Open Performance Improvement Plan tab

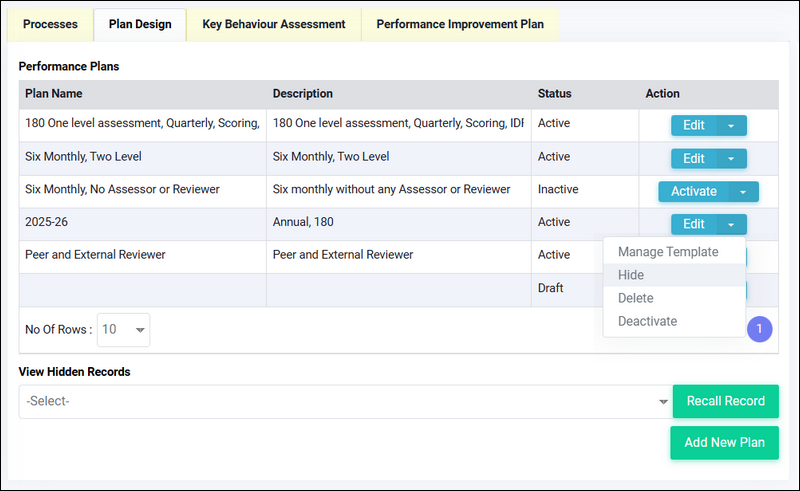click(460, 24)
